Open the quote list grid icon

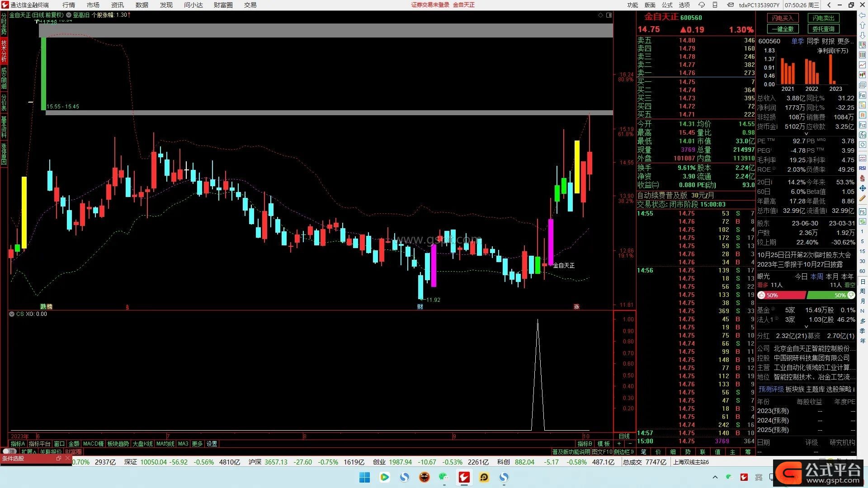click(x=863, y=55)
